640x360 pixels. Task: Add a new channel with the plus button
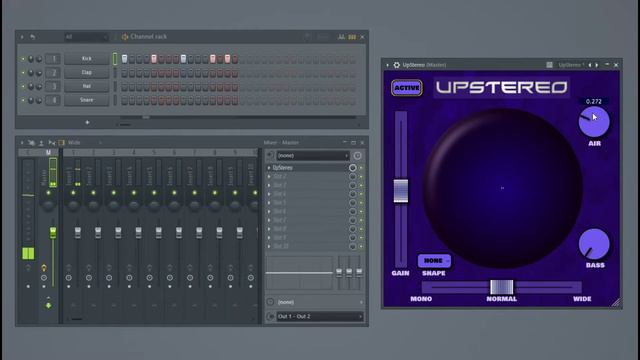click(87, 122)
